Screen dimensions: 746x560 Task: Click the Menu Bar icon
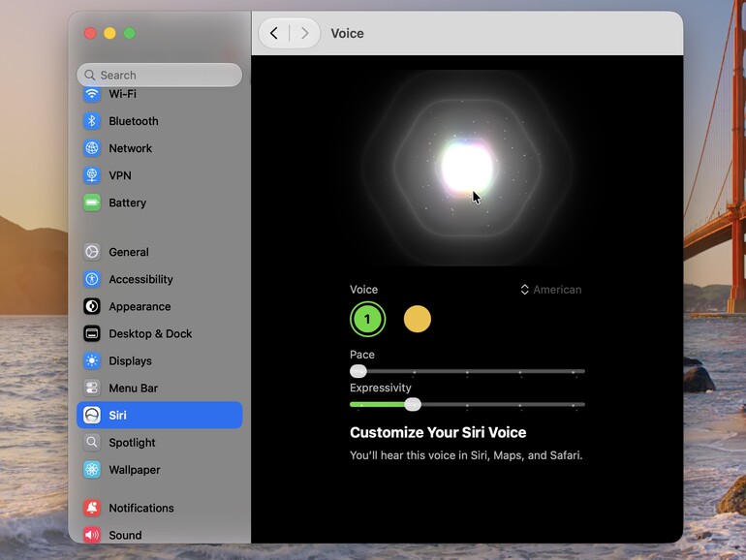click(92, 388)
